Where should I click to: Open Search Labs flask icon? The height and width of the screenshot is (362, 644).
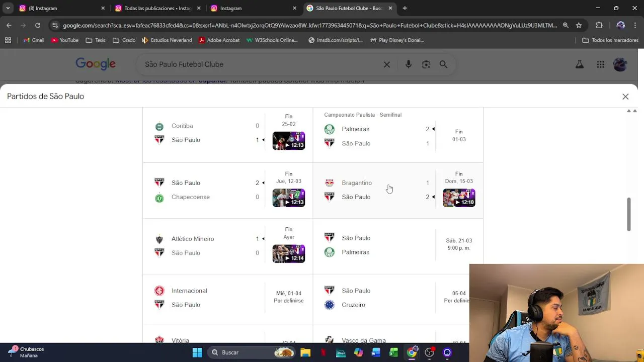pos(580,64)
